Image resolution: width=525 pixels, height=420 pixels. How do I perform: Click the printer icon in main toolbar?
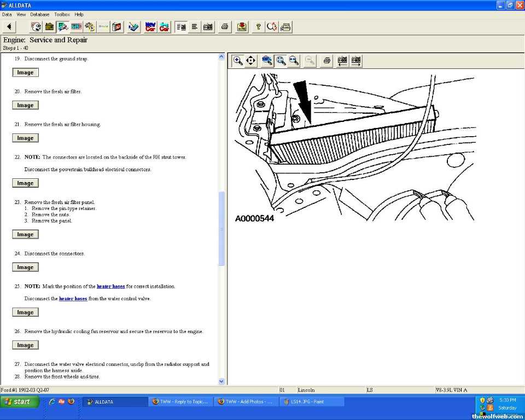tap(224, 27)
